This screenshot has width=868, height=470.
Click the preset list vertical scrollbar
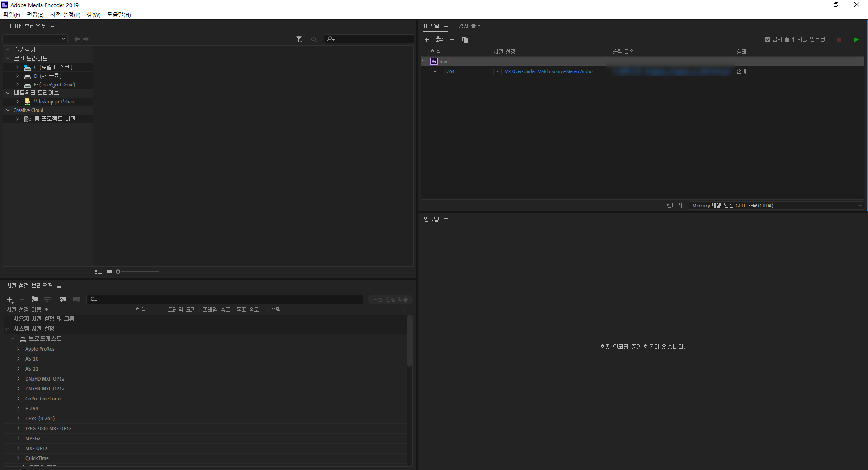pyautogui.click(x=410, y=341)
